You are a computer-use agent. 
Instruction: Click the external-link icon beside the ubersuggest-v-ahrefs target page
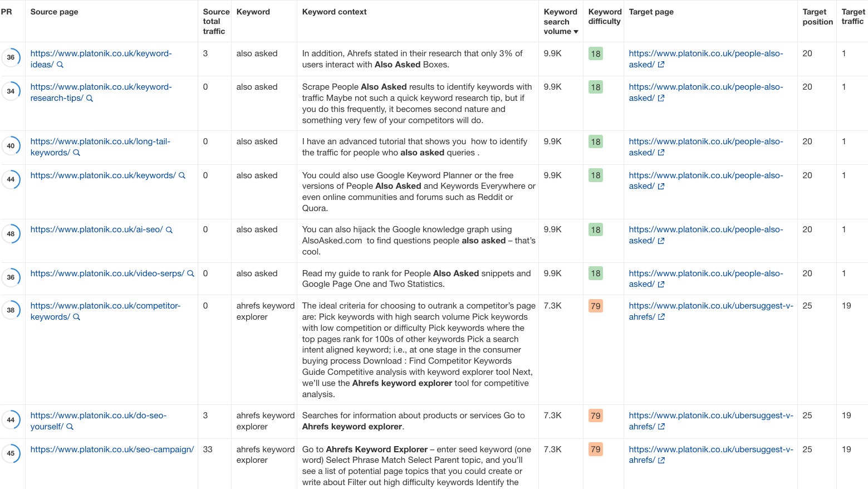click(661, 317)
